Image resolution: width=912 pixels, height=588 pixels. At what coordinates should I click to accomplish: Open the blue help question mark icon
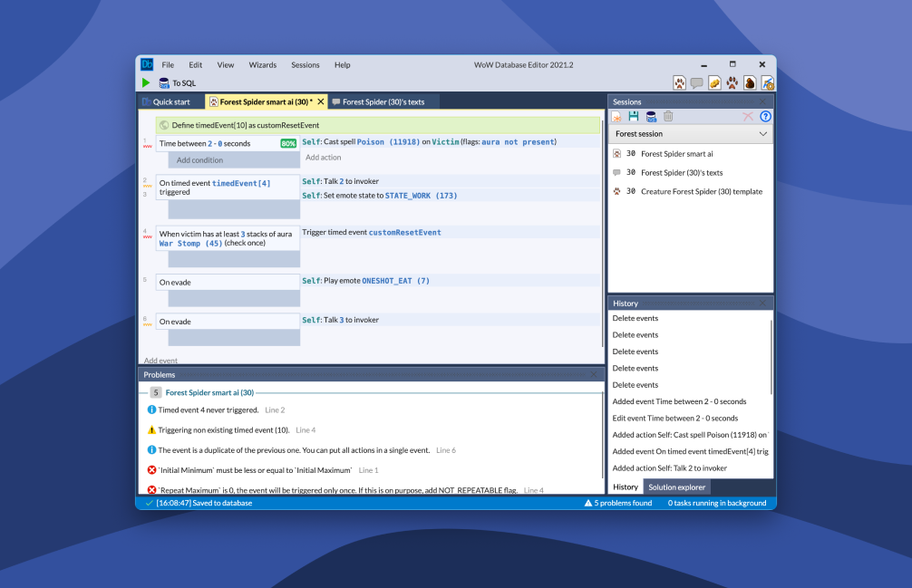(x=765, y=116)
